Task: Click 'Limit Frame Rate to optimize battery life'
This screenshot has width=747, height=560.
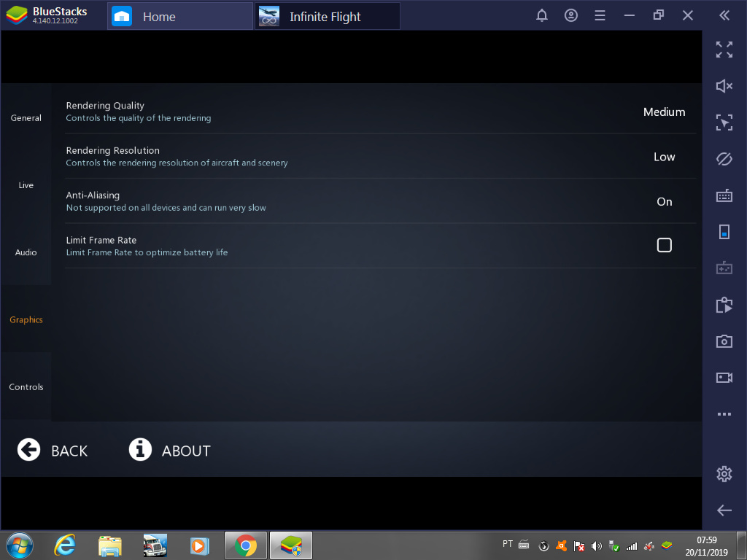Action: [147, 252]
